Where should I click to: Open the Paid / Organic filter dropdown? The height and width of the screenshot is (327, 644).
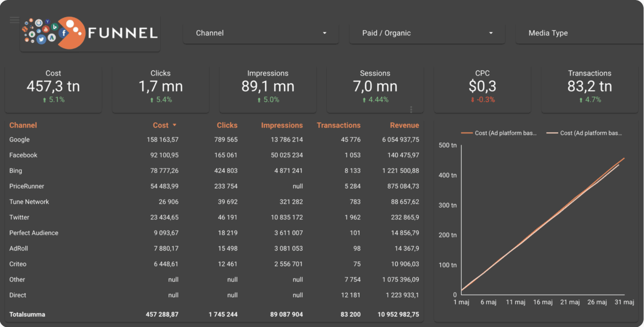(x=427, y=33)
